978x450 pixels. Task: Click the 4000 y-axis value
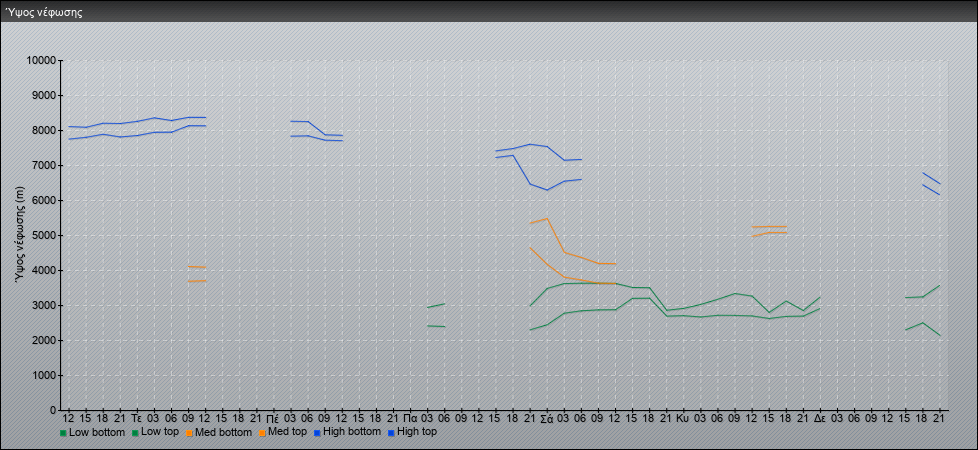point(44,270)
